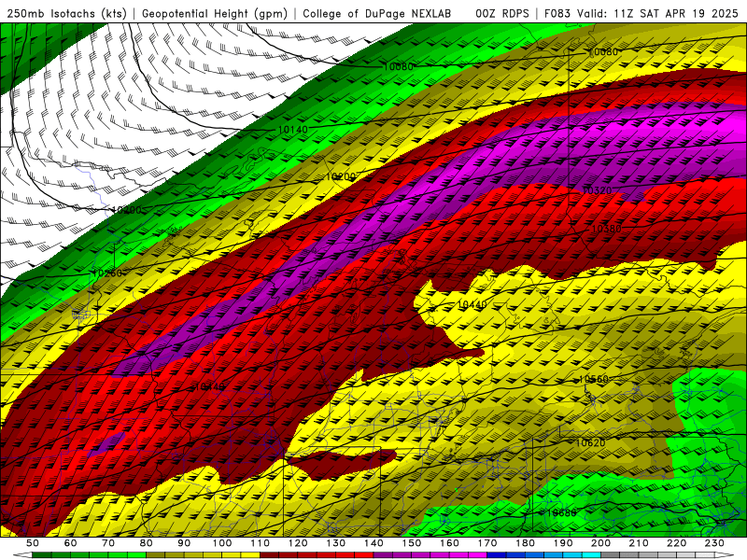747x560 pixels.
Task: Click the 140 knot color bar label
Action: 373,543
